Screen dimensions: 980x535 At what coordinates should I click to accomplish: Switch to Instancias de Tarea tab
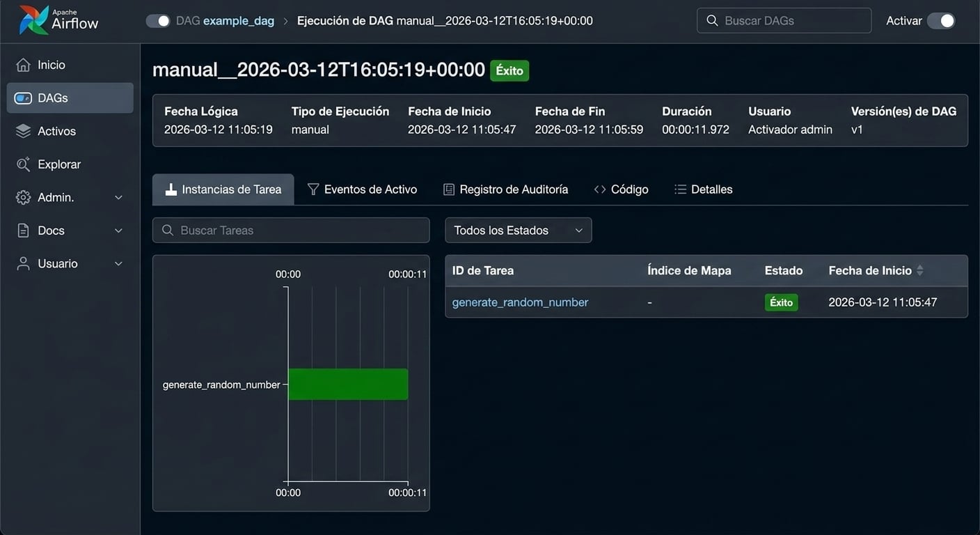223,189
